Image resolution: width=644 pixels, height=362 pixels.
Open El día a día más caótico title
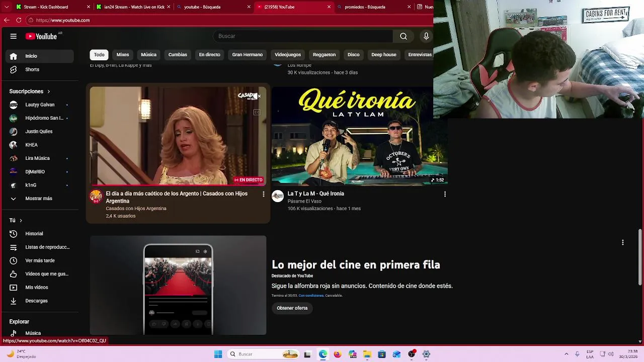tap(177, 197)
